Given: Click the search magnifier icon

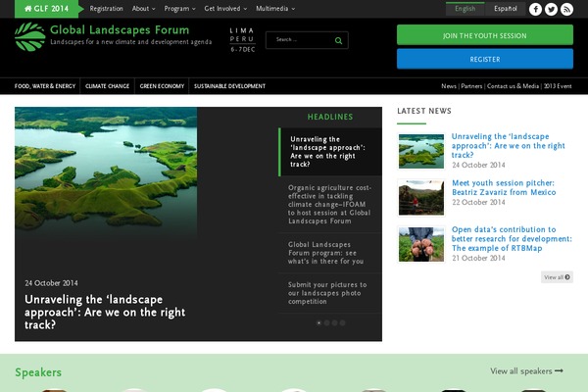Looking at the screenshot, I should (x=338, y=40).
